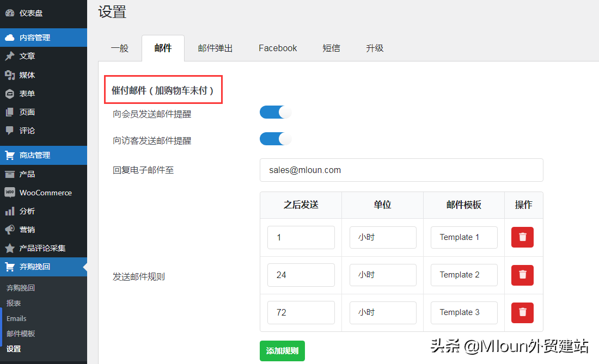Click the star icon beside 产品评论采集
Image resolution: width=599 pixels, height=364 pixels.
10,248
